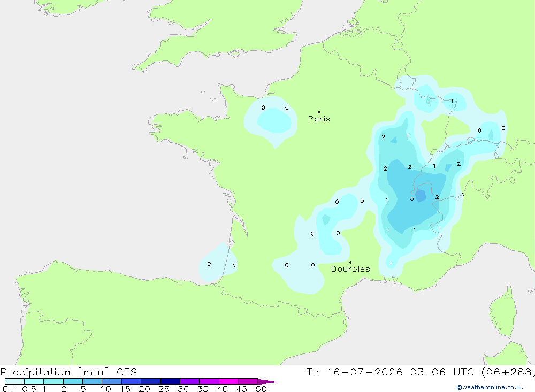
Task: Select the black dot marking Paris
Action: [319, 112]
